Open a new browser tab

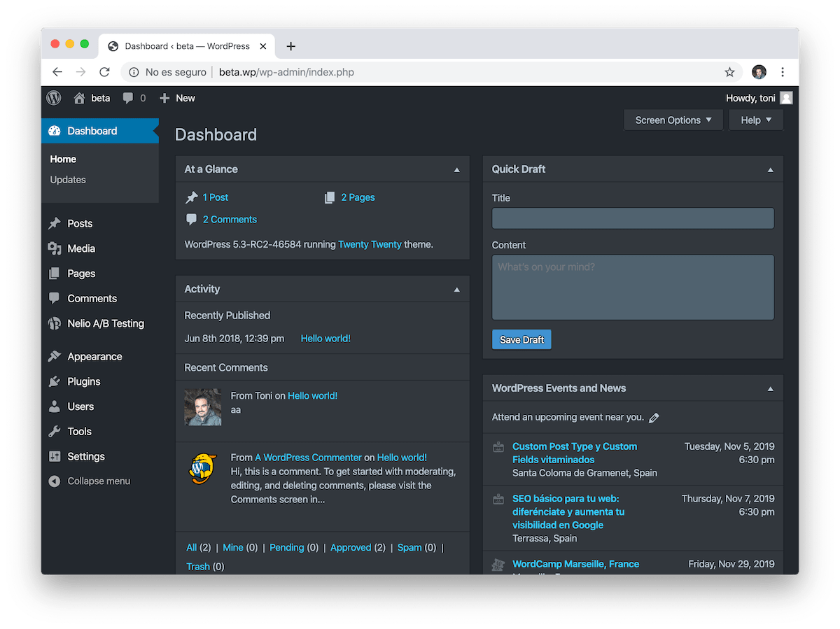[291, 46]
